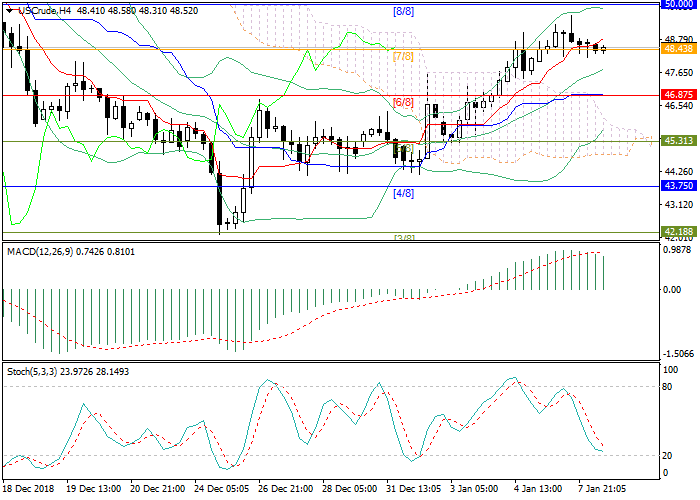Select the red 46.875 price label
Screen dimensions: 700x500
(679, 95)
